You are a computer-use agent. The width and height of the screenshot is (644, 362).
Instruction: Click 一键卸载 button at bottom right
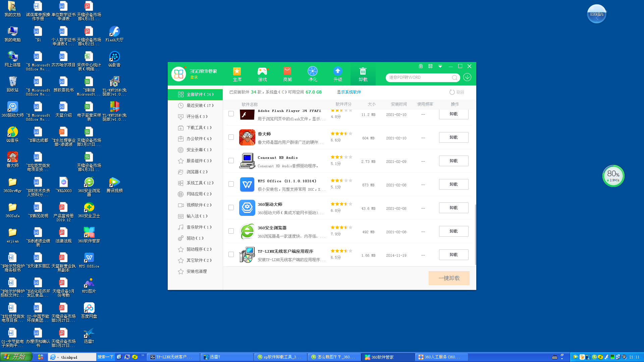[448, 278]
